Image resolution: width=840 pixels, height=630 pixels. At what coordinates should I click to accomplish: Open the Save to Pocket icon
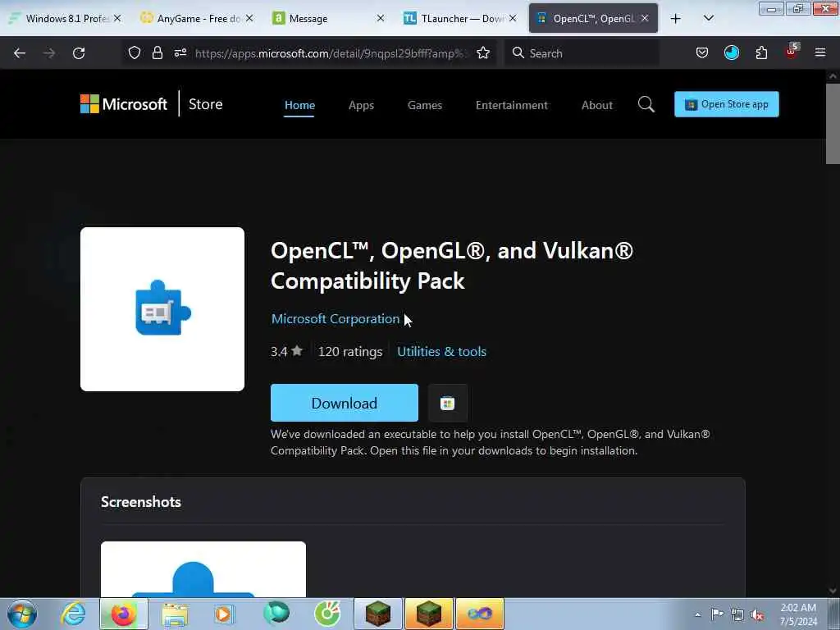tap(702, 52)
